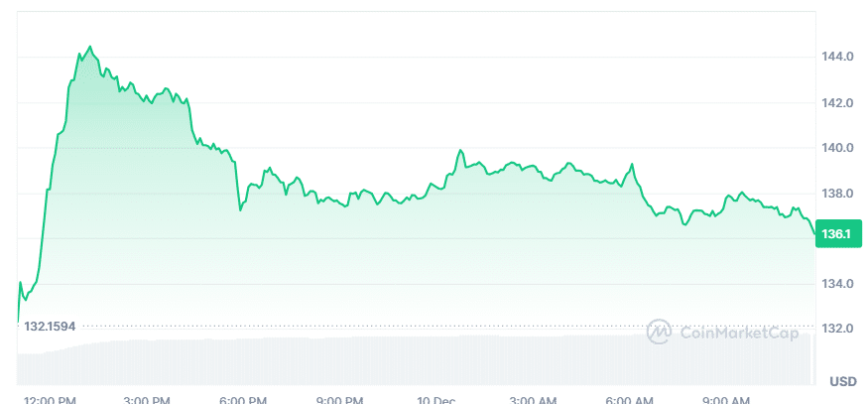Viewport: 868px width, 404px height.
Task: Click the 132.0 y-axis label
Action: (838, 330)
